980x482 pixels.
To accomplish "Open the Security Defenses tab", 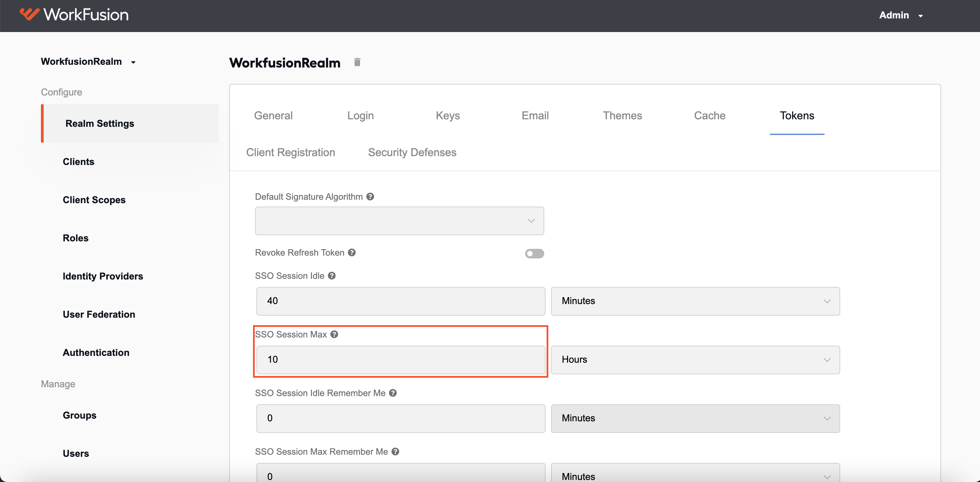I will tap(412, 153).
